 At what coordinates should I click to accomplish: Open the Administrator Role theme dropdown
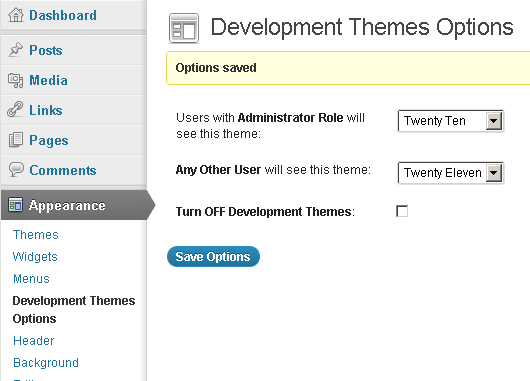451,121
